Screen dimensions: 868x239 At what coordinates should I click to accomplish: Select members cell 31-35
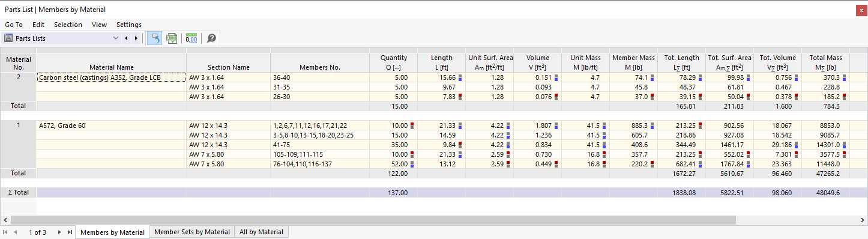tap(320, 87)
